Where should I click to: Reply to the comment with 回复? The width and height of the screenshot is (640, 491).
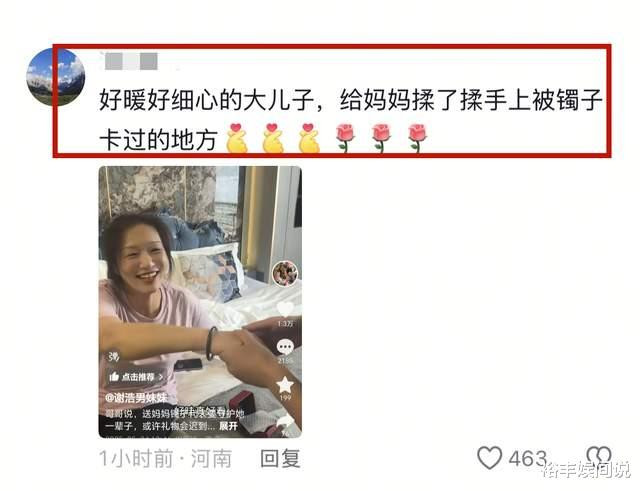(280, 458)
